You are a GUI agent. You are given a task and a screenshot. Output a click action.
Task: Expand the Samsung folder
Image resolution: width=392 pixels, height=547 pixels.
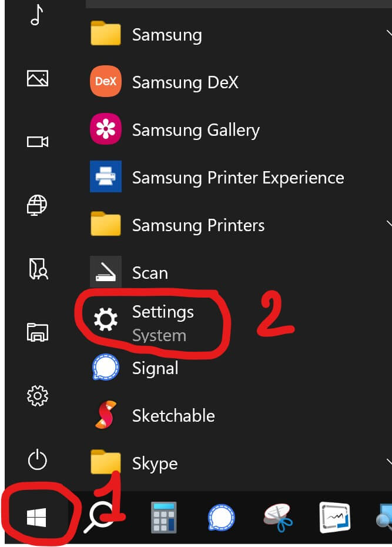click(x=166, y=35)
